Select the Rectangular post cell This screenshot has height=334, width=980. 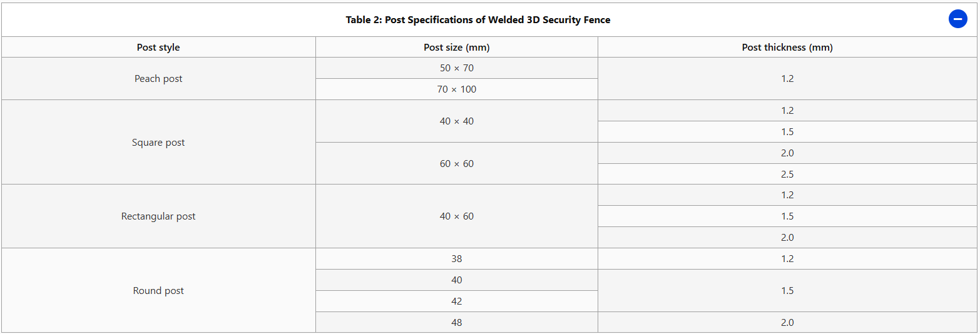pyautogui.click(x=158, y=216)
